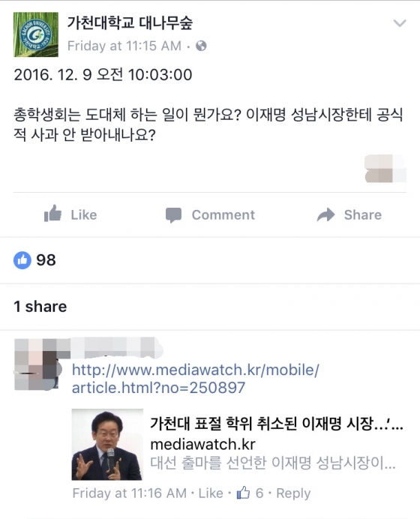The image size is (420, 519).
Task: Click the globe public privacy icon
Action: click(201, 46)
